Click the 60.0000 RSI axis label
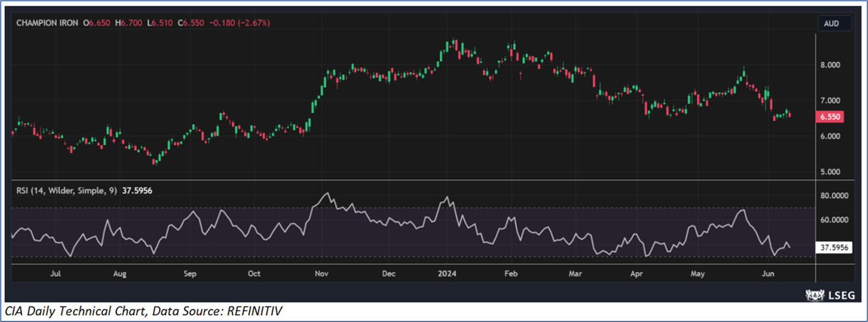The height and width of the screenshot is (322, 868). coord(834,219)
